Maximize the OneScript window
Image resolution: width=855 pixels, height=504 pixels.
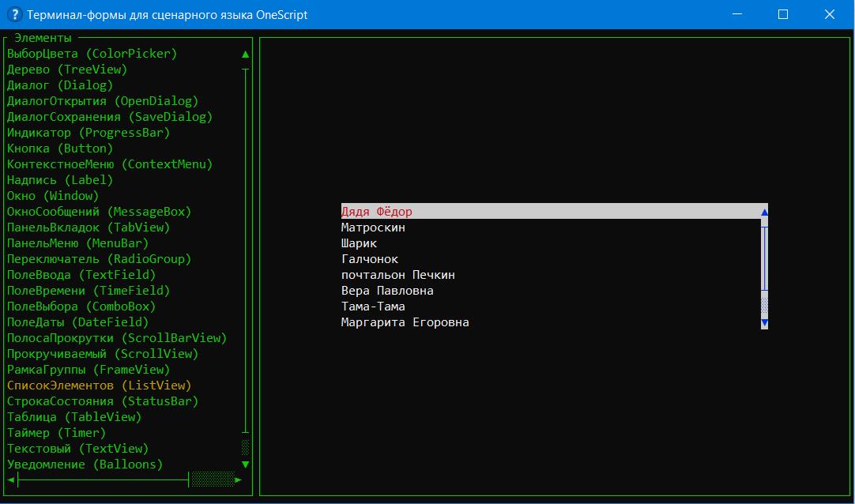(x=783, y=14)
